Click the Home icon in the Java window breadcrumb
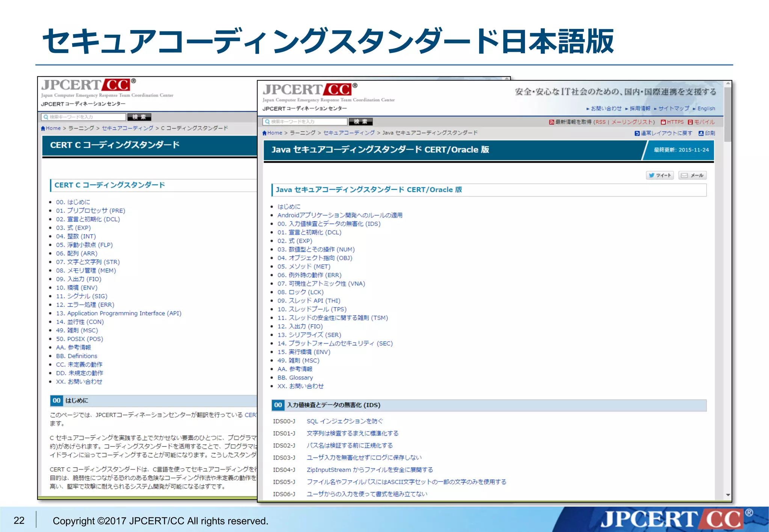This screenshot has width=769, height=532. 265,133
